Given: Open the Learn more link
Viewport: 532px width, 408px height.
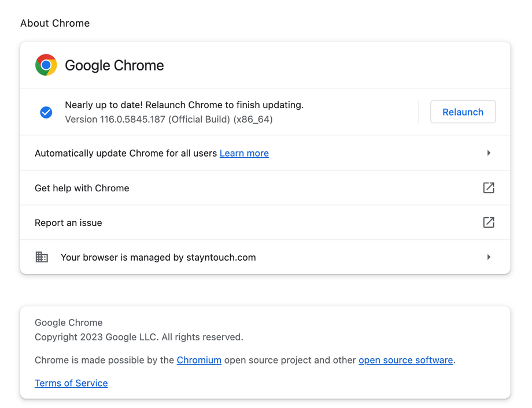Looking at the screenshot, I should click(x=244, y=153).
